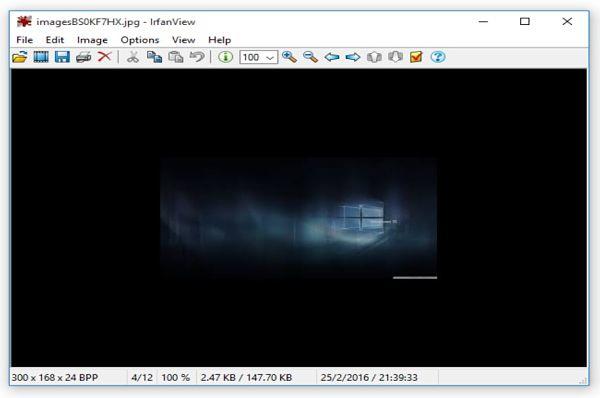600x398 pixels.
Task: Click the Copy icon in toolbar
Action: (x=154, y=57)
